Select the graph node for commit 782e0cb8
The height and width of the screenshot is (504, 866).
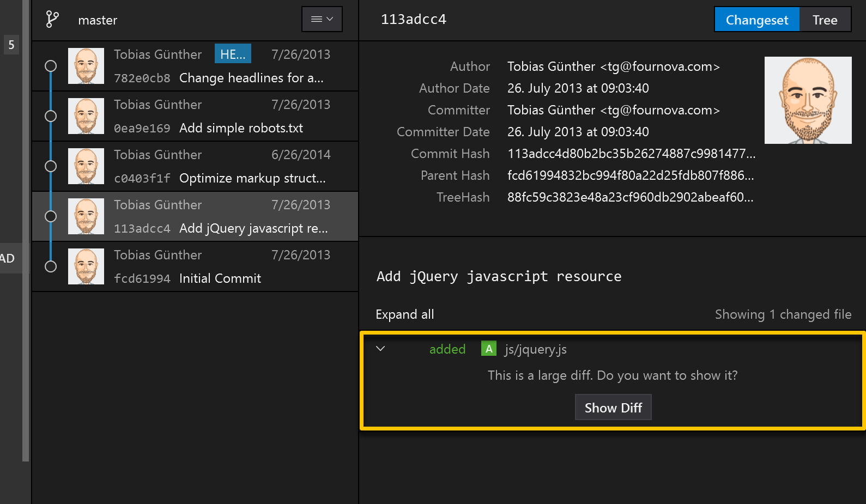51,66
